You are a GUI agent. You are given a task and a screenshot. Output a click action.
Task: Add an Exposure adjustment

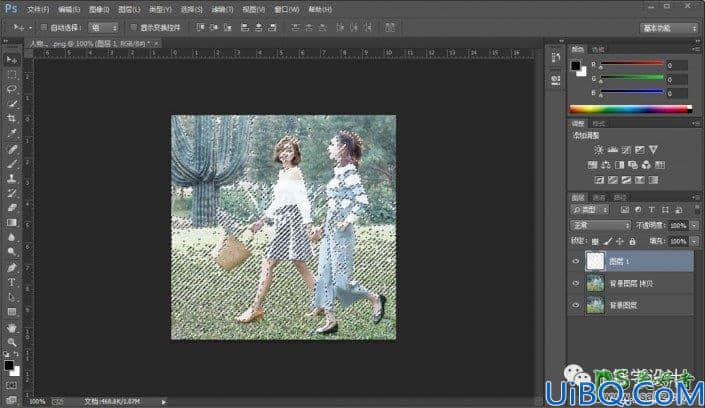640,150
